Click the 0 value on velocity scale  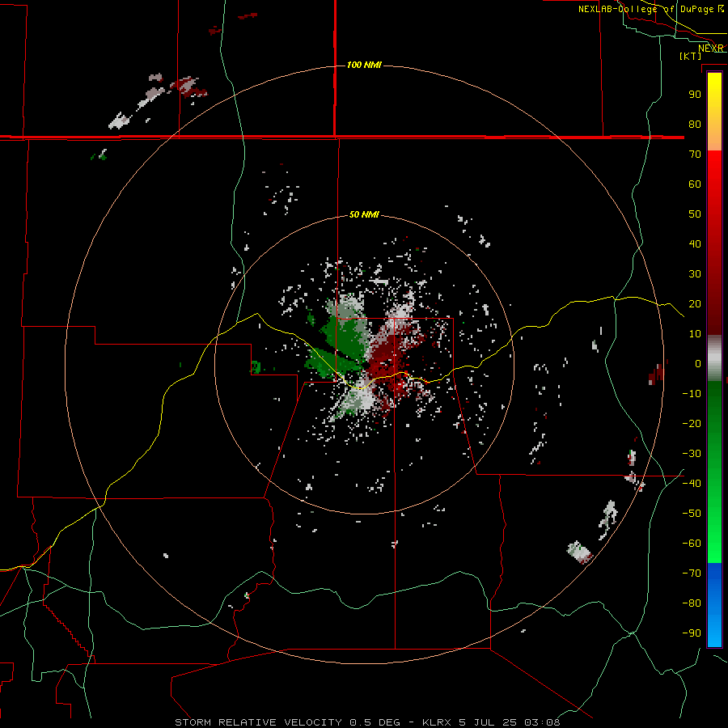[698, 364]
